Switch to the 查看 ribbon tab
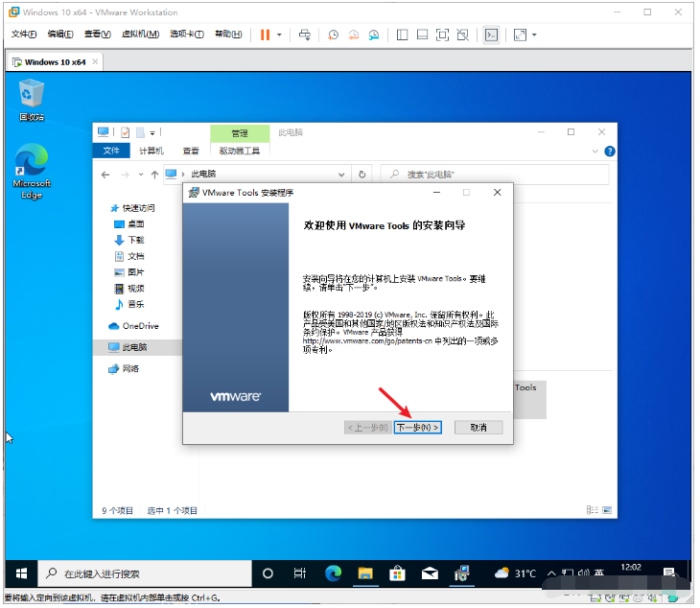The width and height of the screenshot is (700, 608). [x=192, y=151]
